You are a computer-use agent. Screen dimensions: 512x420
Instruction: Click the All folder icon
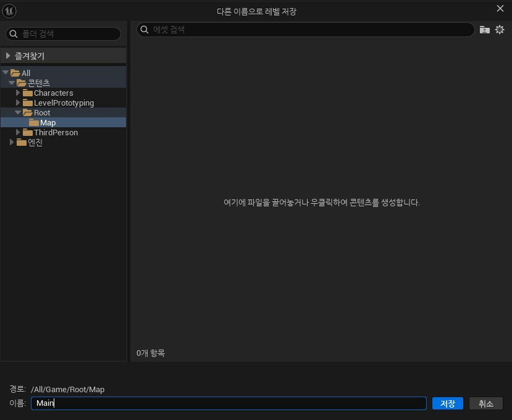coord(15,73)
